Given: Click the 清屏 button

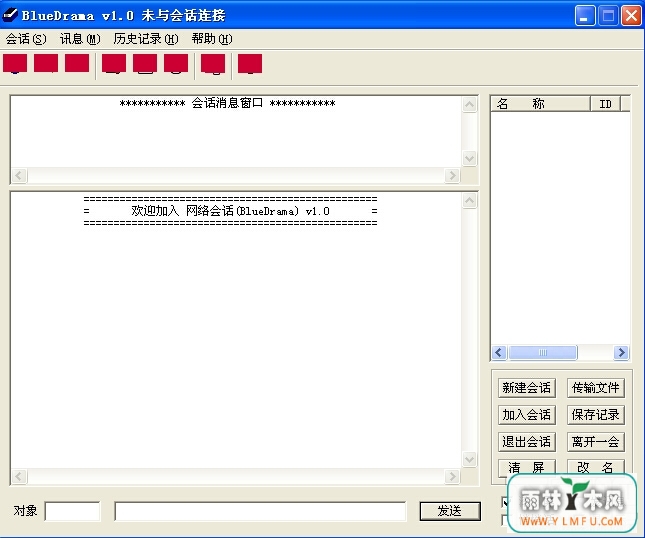Looking at the screenshot, I should point(527,468).
